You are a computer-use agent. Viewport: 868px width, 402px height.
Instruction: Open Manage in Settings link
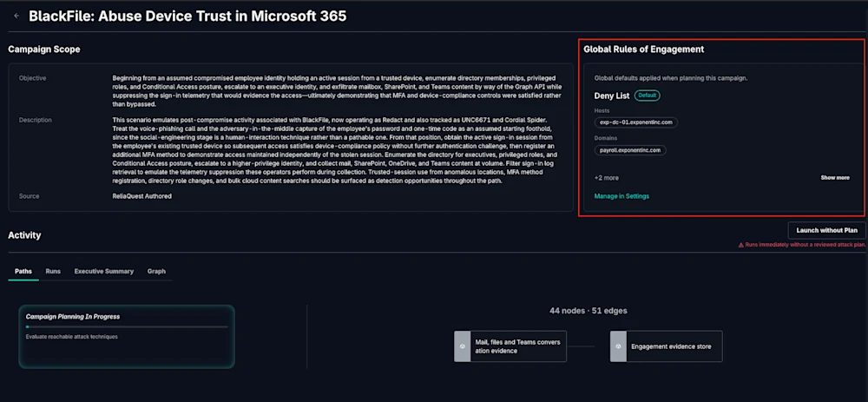tap(621, 196)
